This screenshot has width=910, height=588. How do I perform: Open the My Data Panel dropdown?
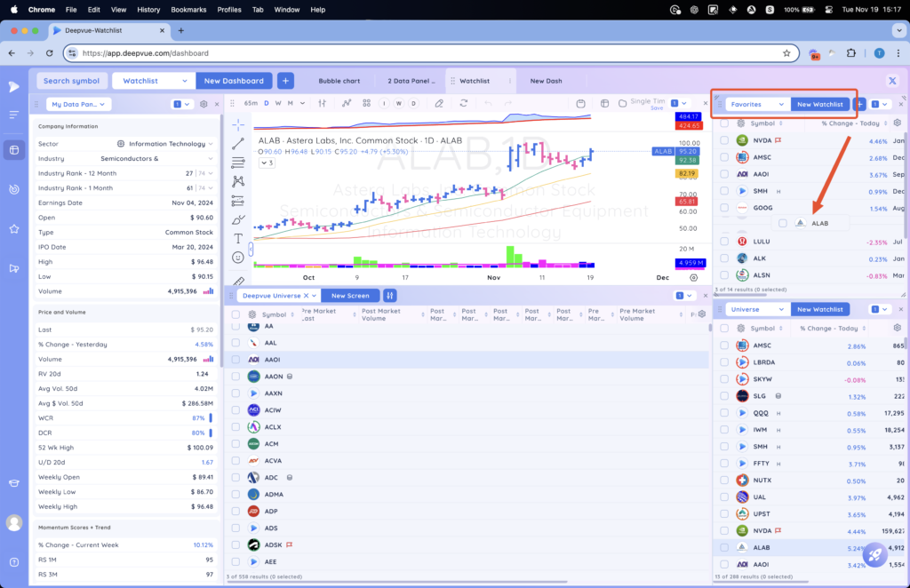click(x=78, y=105)
